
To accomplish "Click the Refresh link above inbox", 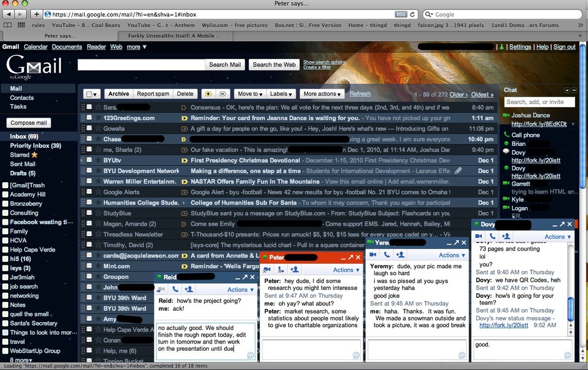I will click(360, 94).
